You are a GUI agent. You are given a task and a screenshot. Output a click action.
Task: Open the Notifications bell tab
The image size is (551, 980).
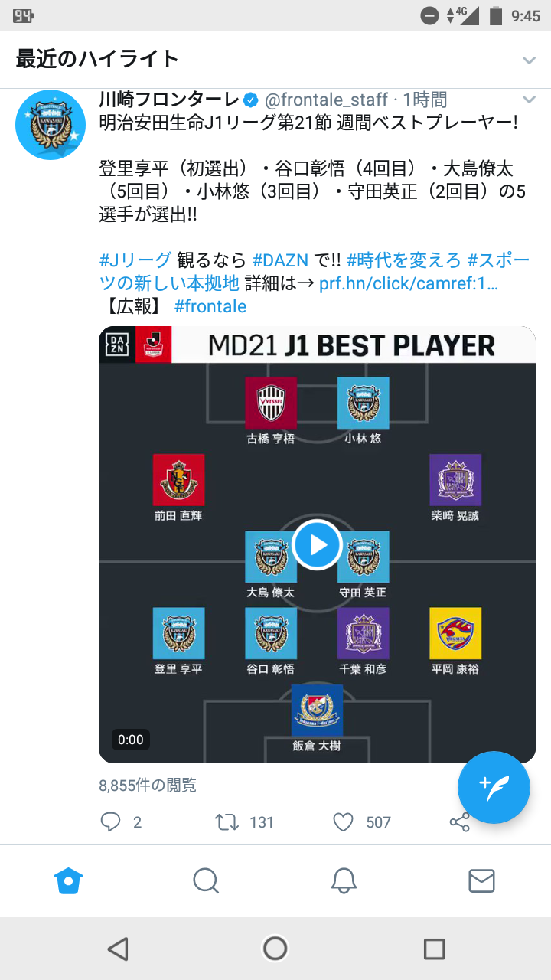click(x=344, y=881)
